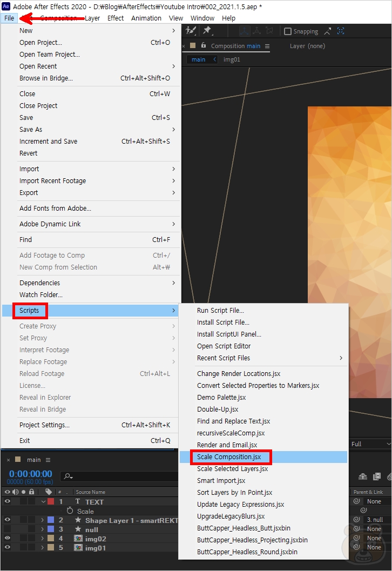
Task: Collapse the TEXT layer properties
Action: (43, 501)
